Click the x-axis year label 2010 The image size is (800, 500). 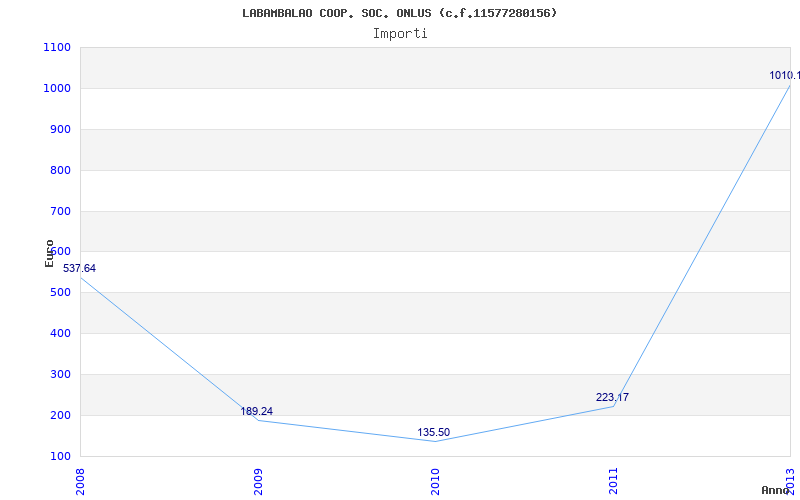(x=436, y=481)
